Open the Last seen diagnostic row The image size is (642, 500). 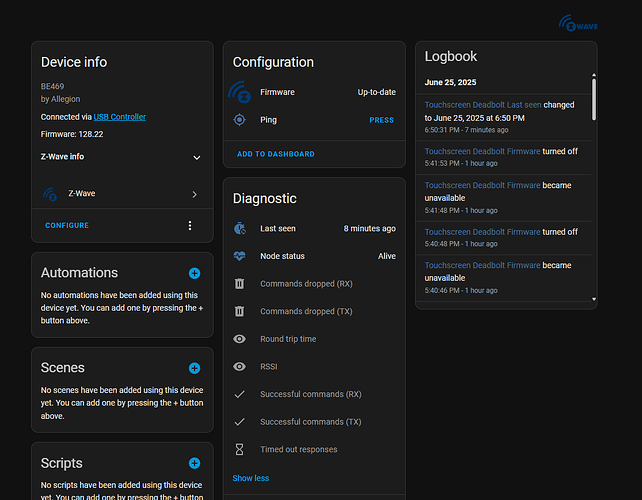pos(314,229)
